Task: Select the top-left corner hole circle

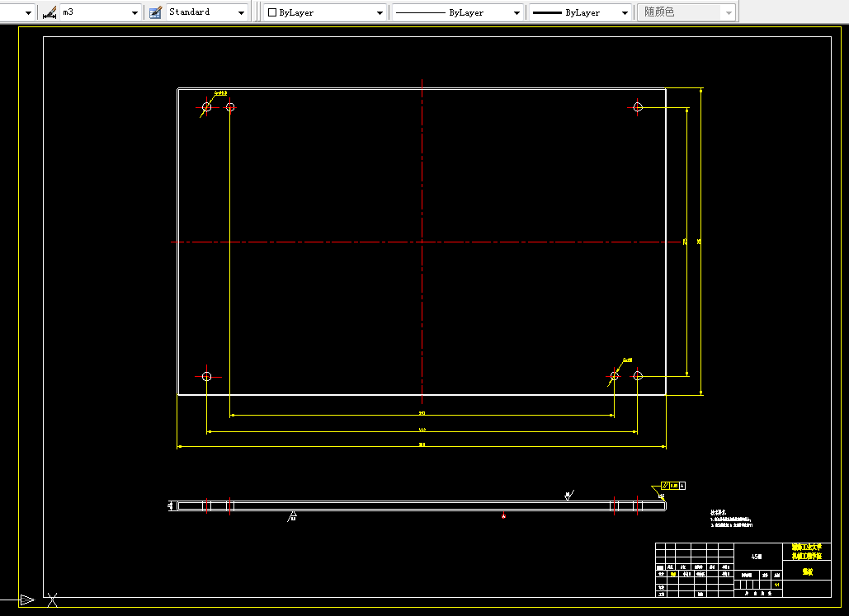Action: [x=206, y=106]
